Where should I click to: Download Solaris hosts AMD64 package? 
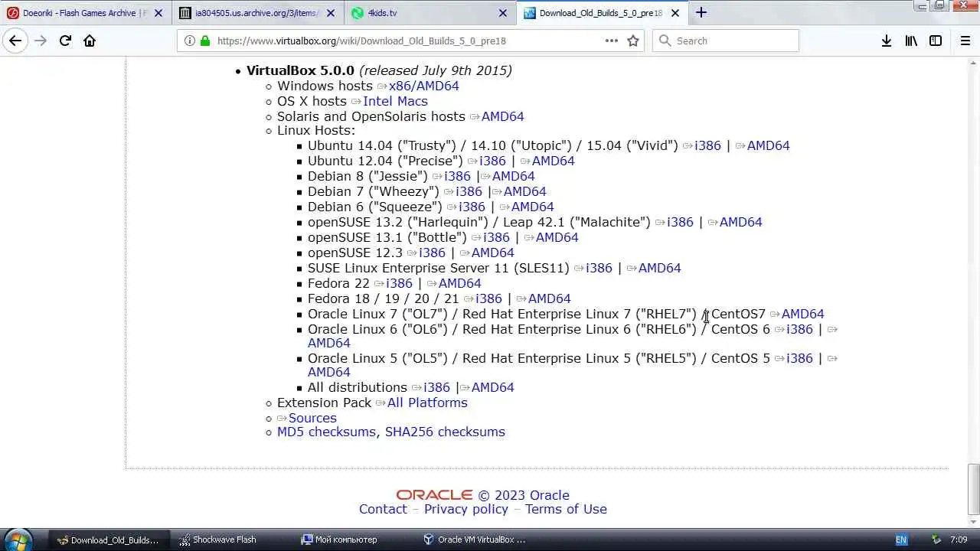[x=502, y=116]
